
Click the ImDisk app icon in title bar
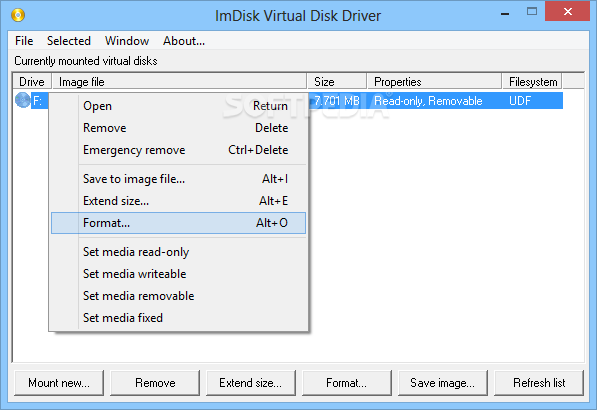click(x=18, y=15)
